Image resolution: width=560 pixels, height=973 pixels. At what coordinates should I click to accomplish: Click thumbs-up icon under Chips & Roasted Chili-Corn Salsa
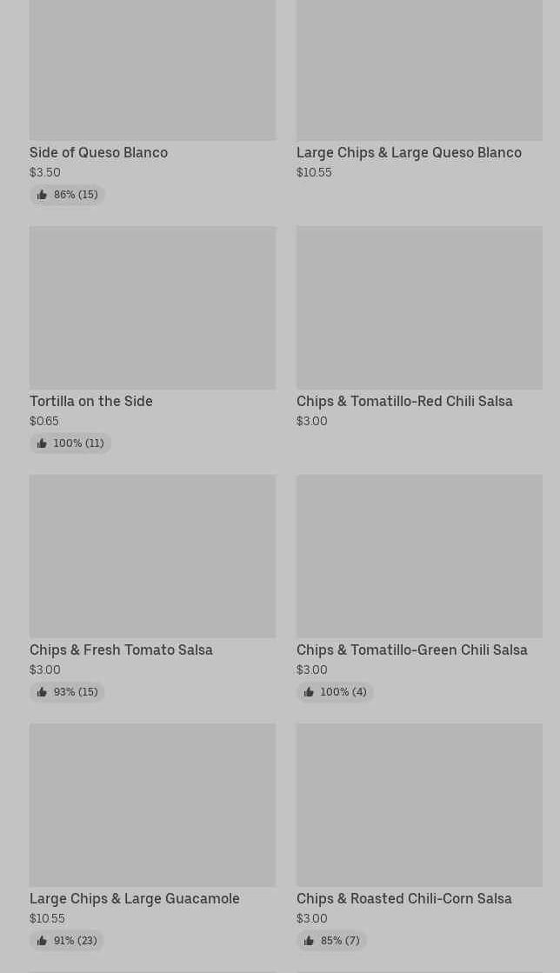click(309, 941)
